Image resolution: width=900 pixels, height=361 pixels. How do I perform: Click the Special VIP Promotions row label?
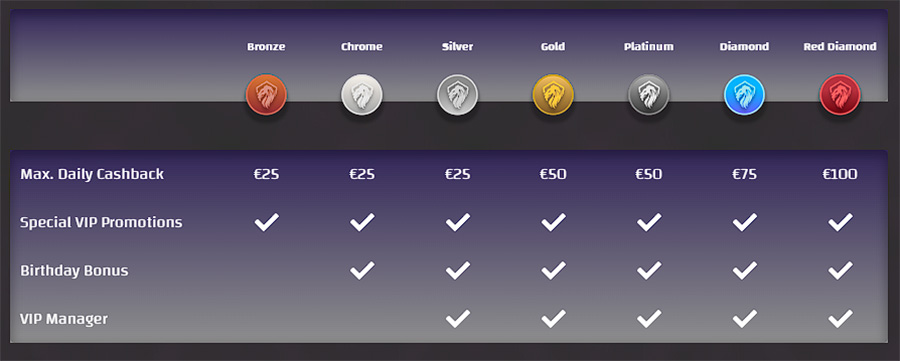click(x=101, y=222)
